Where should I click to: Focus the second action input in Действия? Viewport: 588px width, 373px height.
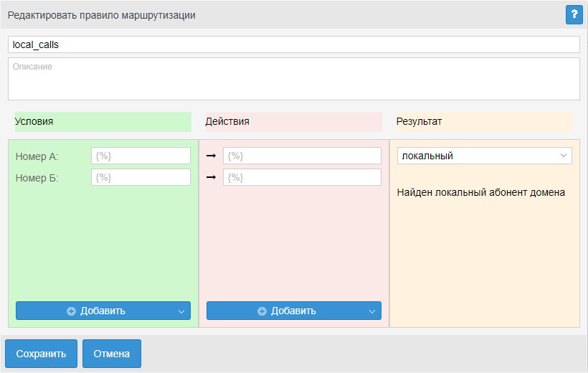tap(302, 177)
